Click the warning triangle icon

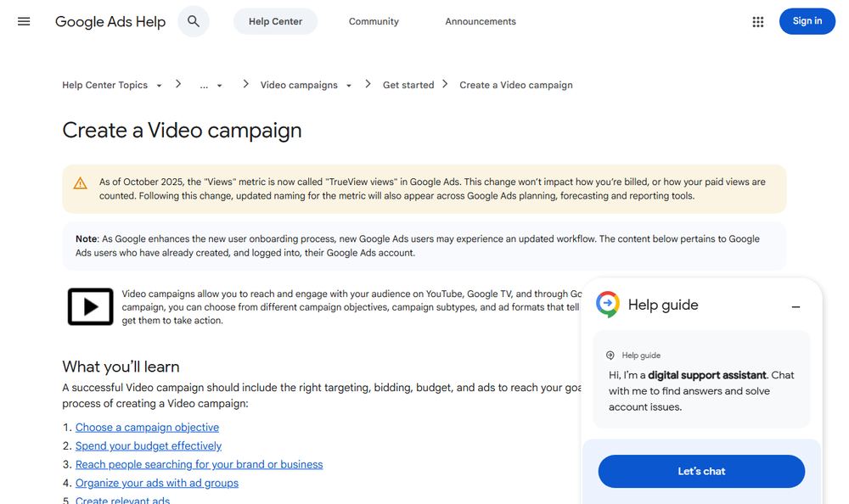pos(80,183)
